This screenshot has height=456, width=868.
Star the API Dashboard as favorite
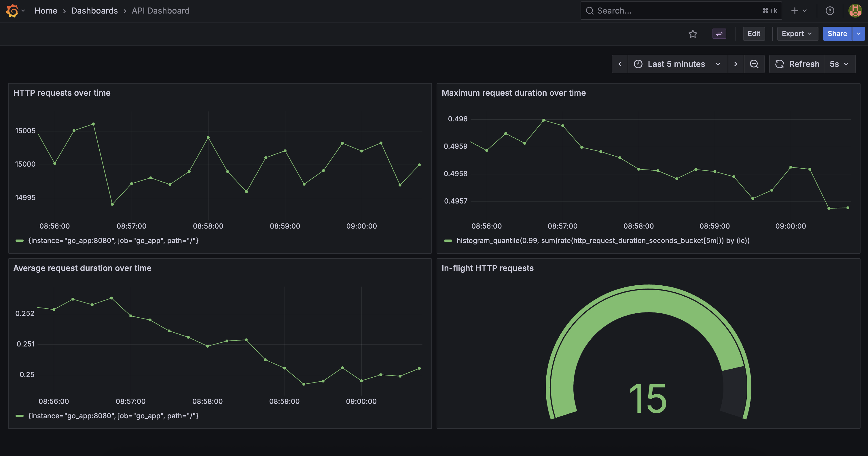(x=693, y=34)
